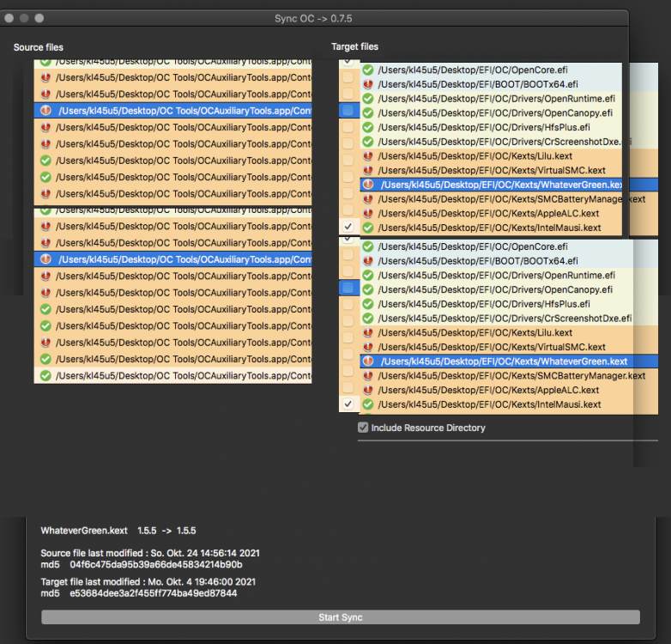
Task: Select EFI/OC/Kexts/IntelMausi.kext path in lower target list
Action: pos(489,404)
